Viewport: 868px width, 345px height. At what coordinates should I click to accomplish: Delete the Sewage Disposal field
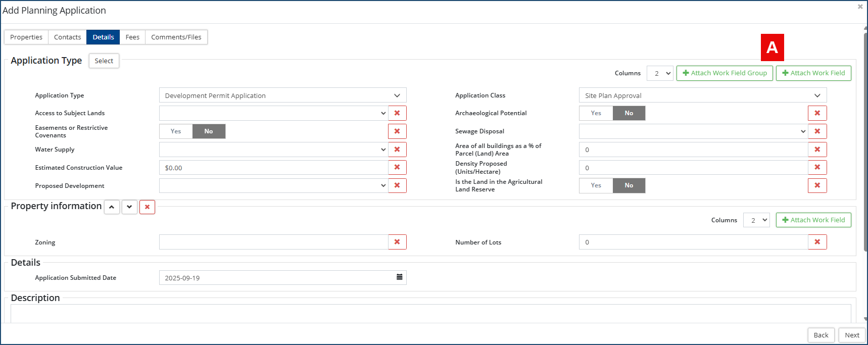pyautogui.click(x=817, y=131)
